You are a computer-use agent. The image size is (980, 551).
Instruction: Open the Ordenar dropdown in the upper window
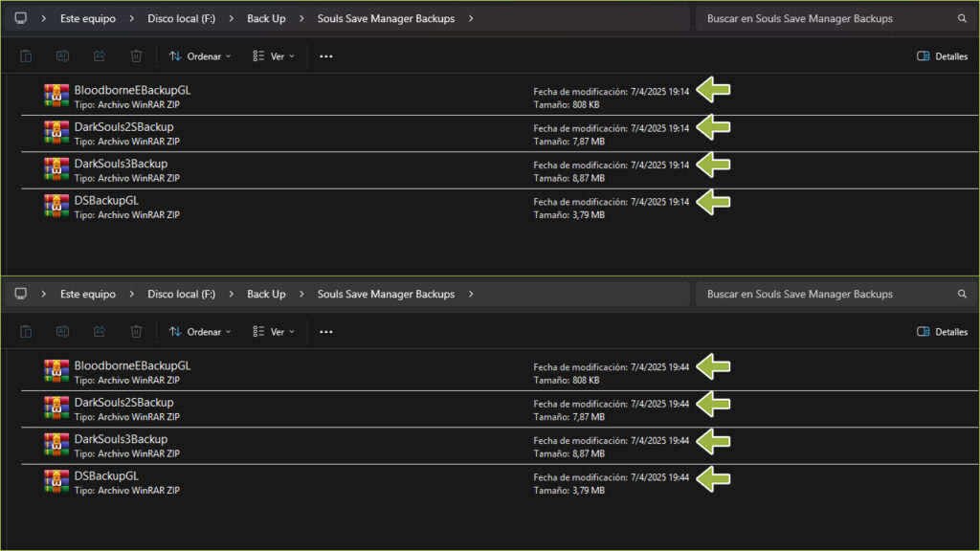[200, 56]
